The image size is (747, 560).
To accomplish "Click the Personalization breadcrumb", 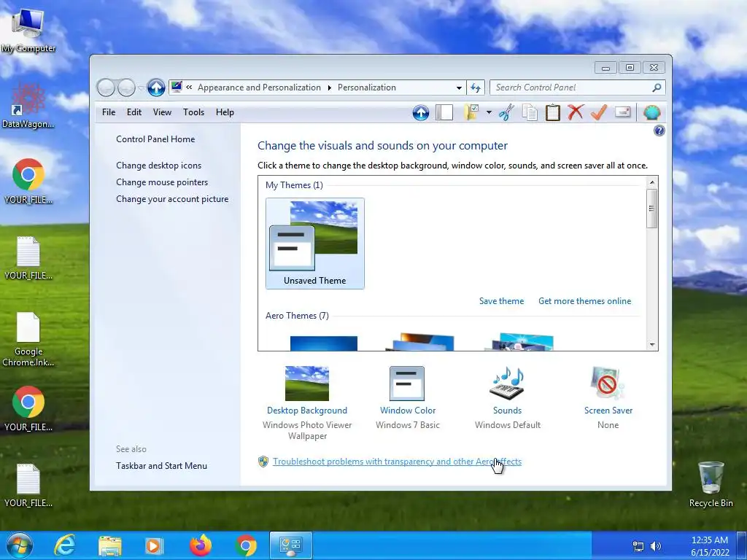I will pyautogui.click(x=367, y=87).
